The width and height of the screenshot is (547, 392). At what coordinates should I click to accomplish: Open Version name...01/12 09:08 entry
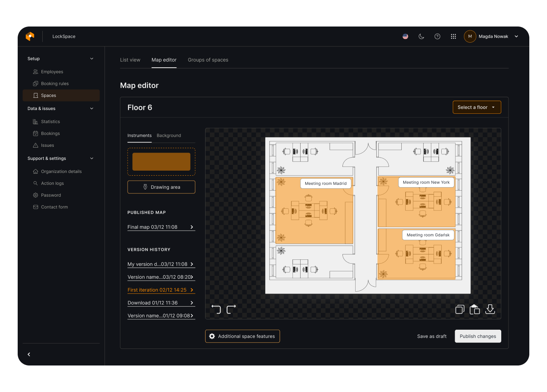161,316
